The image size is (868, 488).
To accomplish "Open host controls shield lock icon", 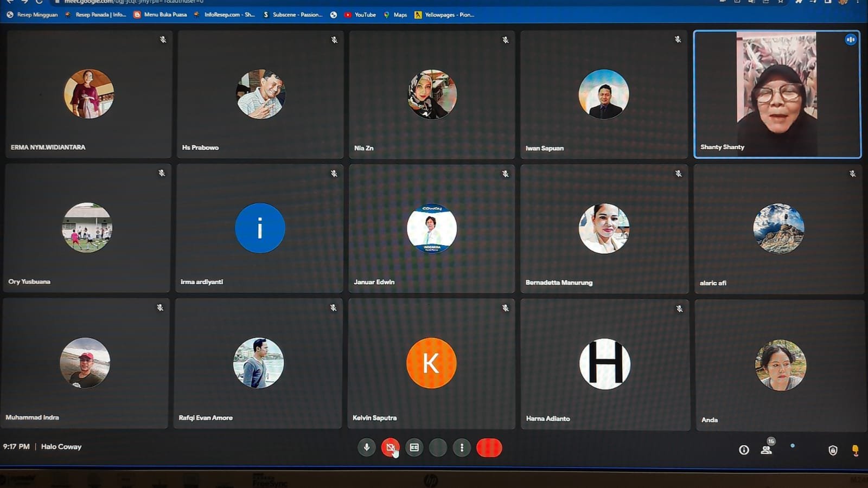I will 833,450.
